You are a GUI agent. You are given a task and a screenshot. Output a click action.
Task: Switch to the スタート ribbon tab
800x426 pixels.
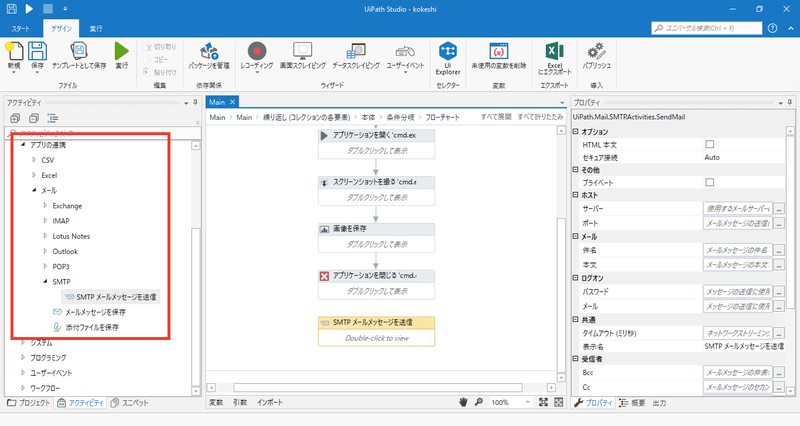click(21, 29)
